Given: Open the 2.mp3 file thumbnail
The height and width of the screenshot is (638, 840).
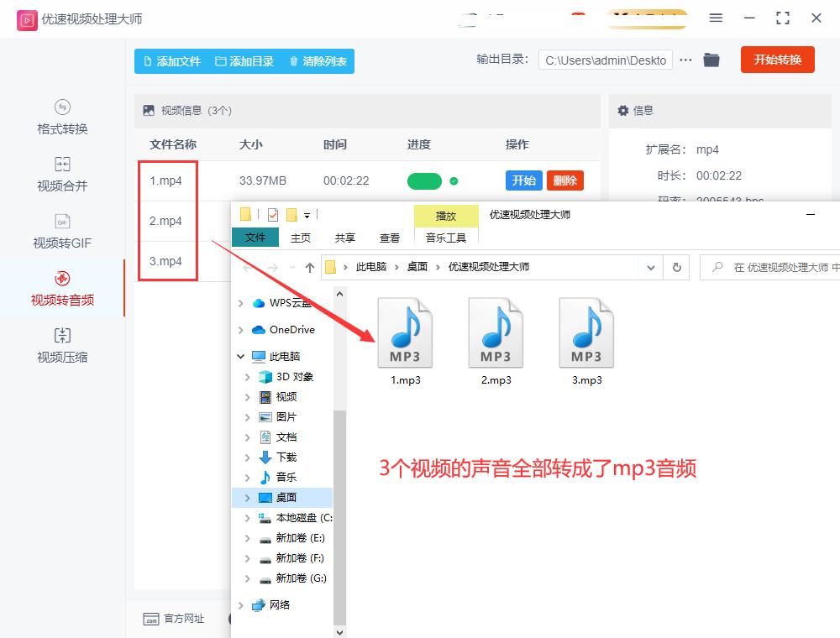Looking at the screenshot, I should (496, 331).
